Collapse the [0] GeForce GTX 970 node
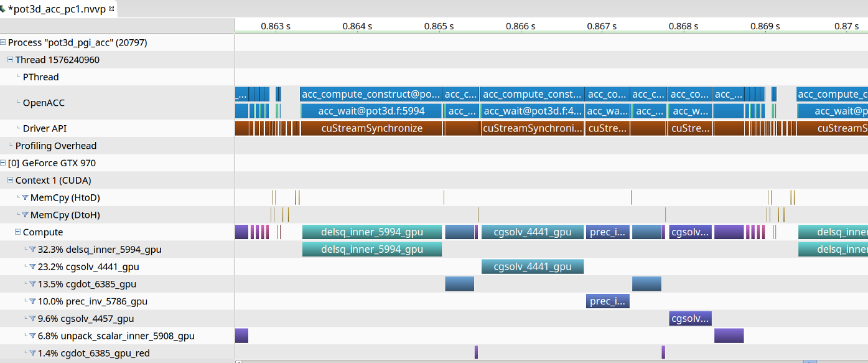Viewport: 868px width, 363px height. [3, 163]
